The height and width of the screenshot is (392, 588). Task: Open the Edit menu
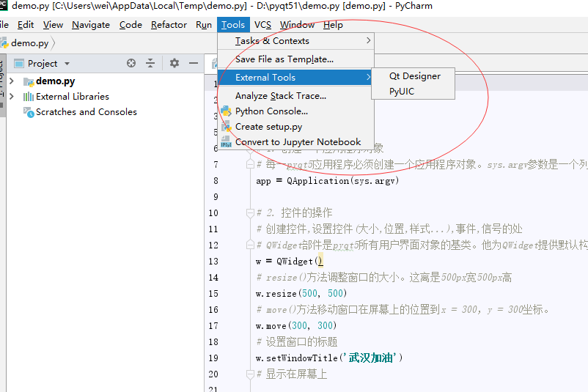(26, 25)
